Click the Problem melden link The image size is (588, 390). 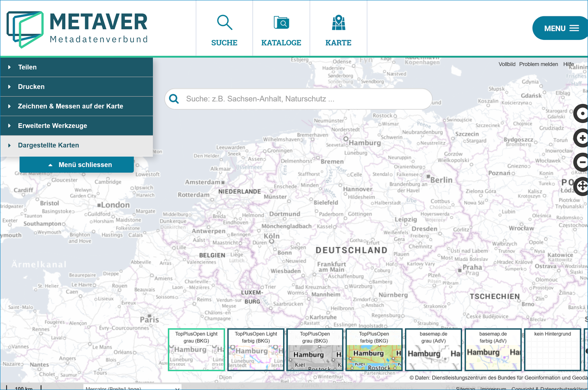pyautogui.click(x=539, y=64)
